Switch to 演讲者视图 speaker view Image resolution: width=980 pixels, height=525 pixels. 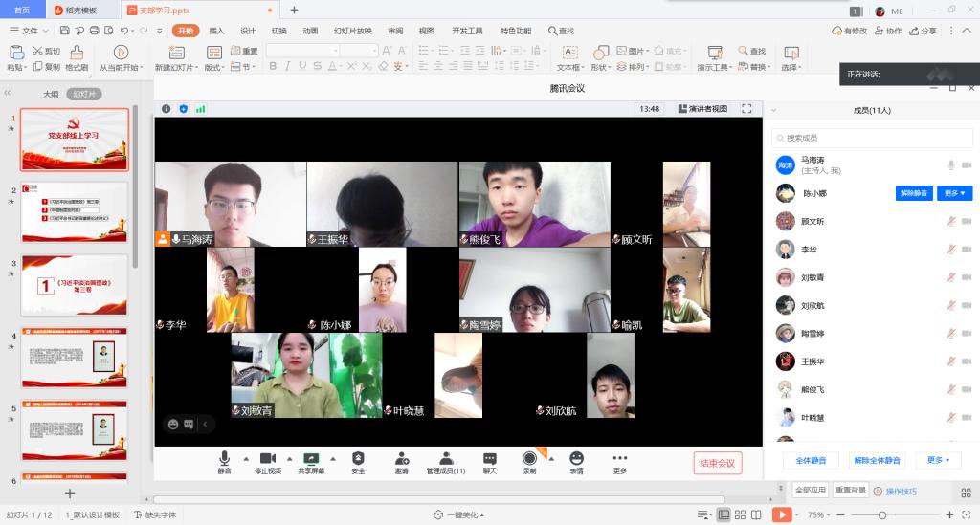tap(702, 109)
